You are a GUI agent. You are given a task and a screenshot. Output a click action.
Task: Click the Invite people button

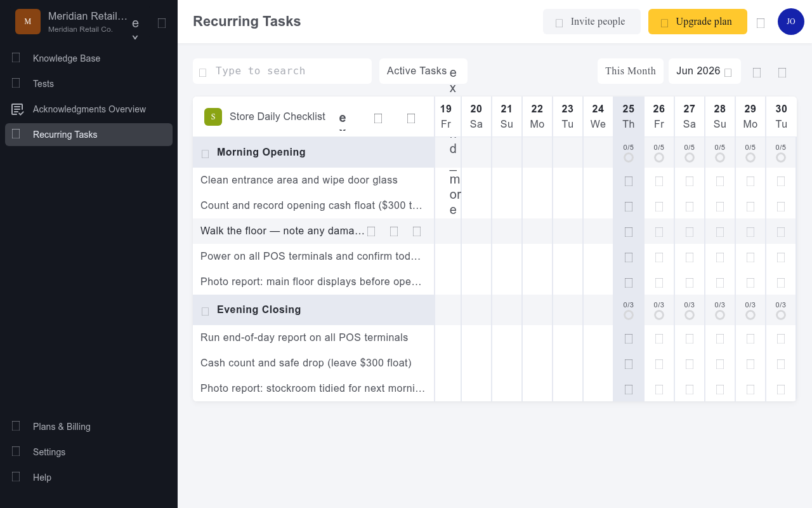click(592, 22)
